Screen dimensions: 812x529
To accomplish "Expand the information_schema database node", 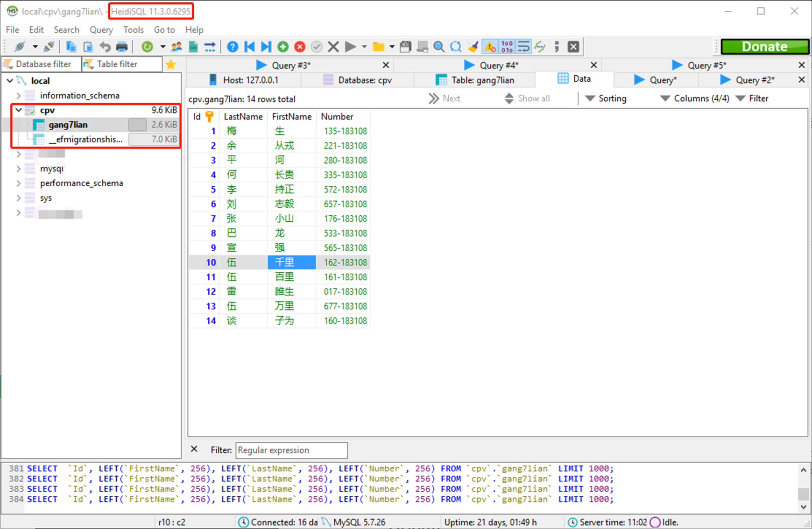I will [19, 96].
